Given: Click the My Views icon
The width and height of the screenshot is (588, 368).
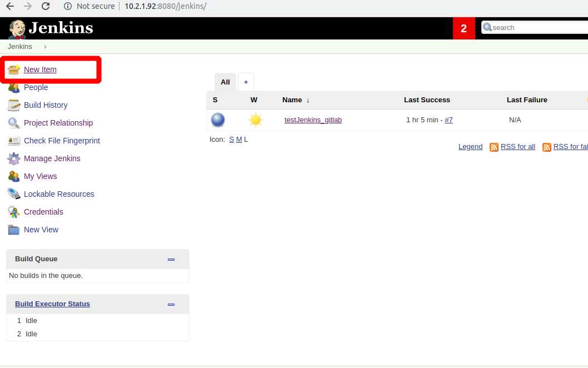Looking at the screenshot, I should (14, 176).
